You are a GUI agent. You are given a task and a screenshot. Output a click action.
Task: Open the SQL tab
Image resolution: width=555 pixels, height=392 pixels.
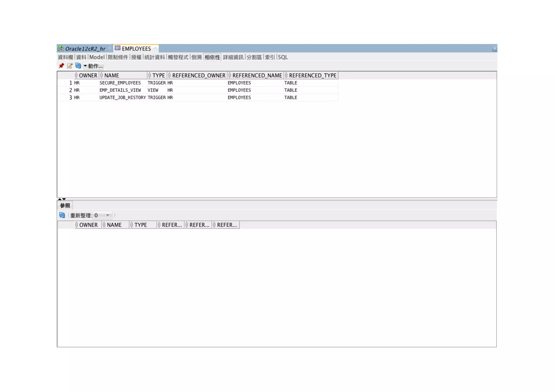pyautogui.click(x=283, y=57)
